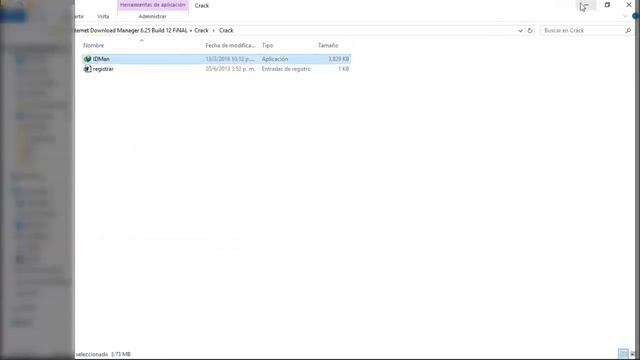Click the Entradas de registro type cell
The height and width of the screenshot is (360, 640).
[286, 69]
